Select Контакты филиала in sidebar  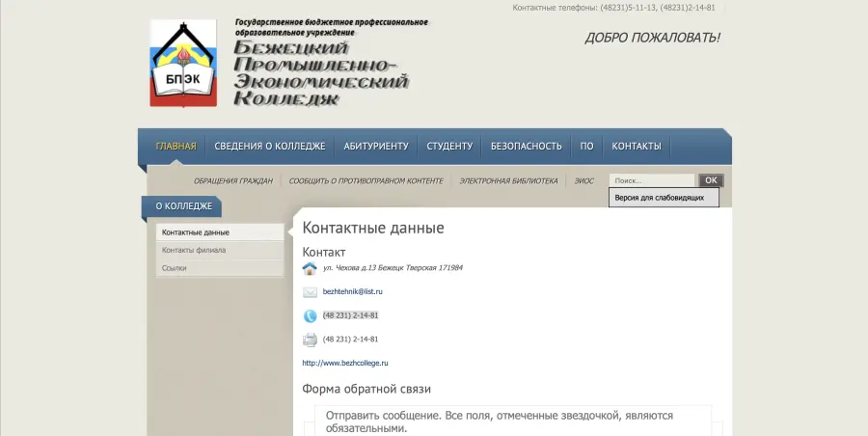194,250
